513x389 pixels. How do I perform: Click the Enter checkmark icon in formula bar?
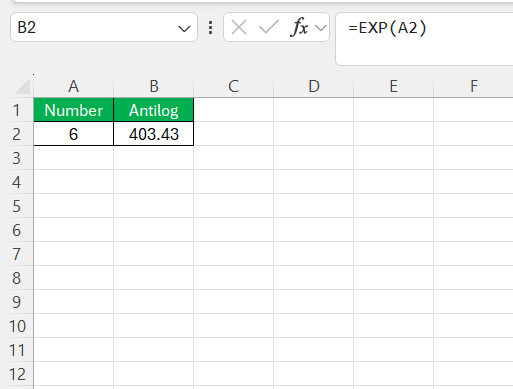point(269,27)
